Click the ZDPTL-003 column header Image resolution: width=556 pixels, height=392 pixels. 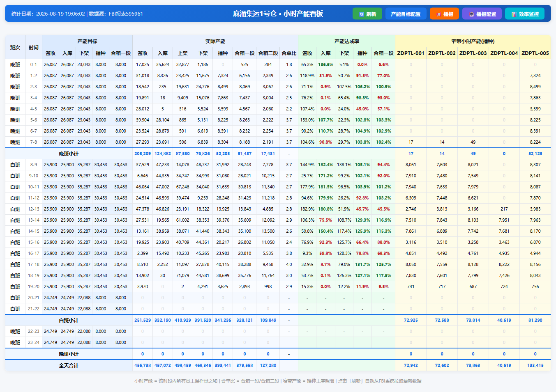(473, 53)
